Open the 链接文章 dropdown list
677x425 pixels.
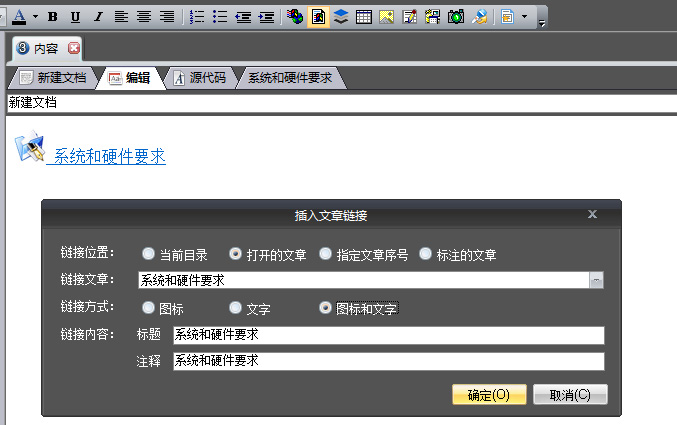pyautogui.click(x=597, y=281)
